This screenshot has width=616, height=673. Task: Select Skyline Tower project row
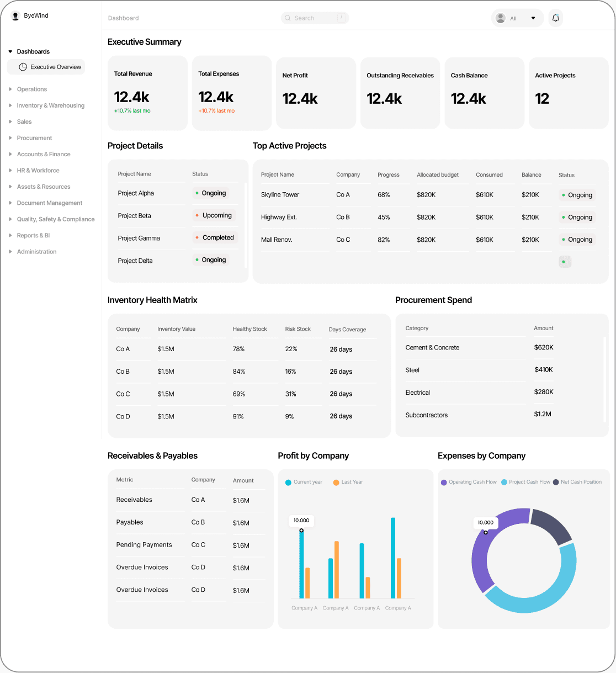click(428, 195)
